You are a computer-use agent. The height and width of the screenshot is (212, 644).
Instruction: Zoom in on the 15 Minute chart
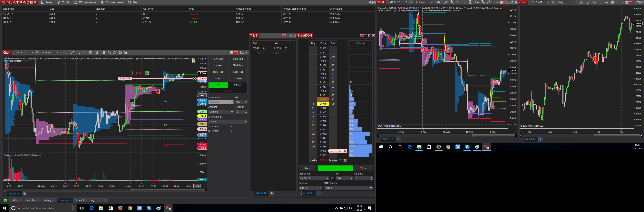click(79, 53)
